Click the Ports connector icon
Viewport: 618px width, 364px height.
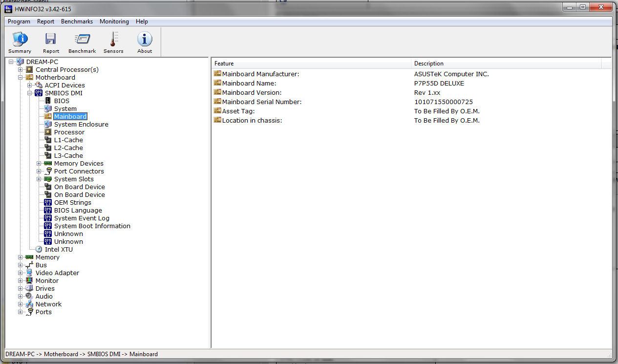tap(29, 312)
